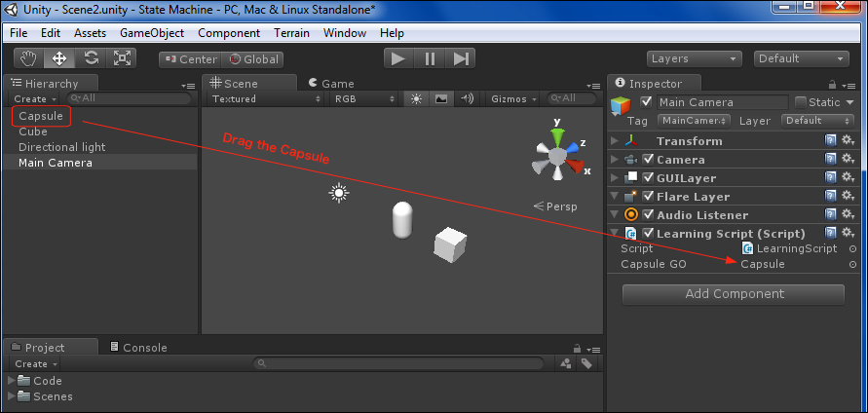Toggle scene audio speaker icon

[x=467, y=98]
